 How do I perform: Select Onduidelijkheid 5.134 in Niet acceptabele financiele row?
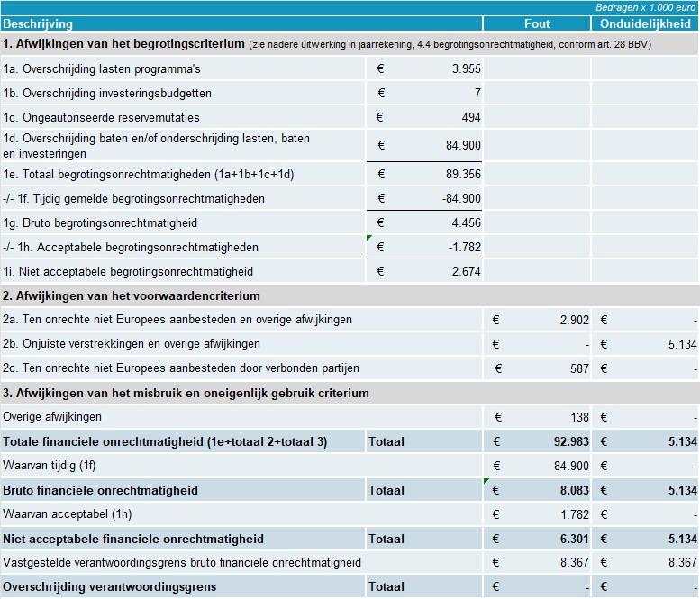(682, 540)
